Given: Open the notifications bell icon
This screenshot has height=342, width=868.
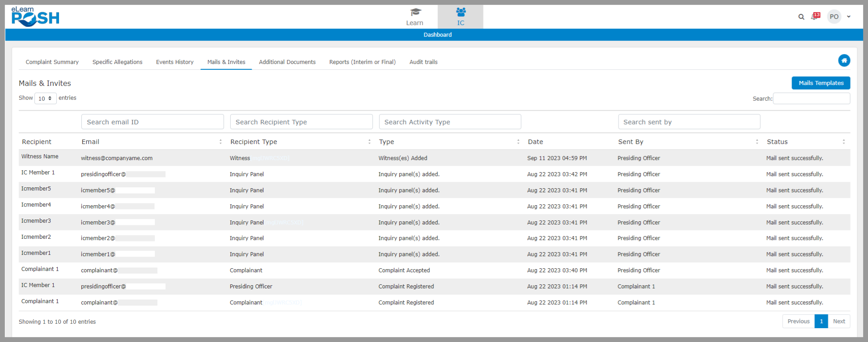Looking at the screenshot, I should pyautogui.click(x=815, y=17).
